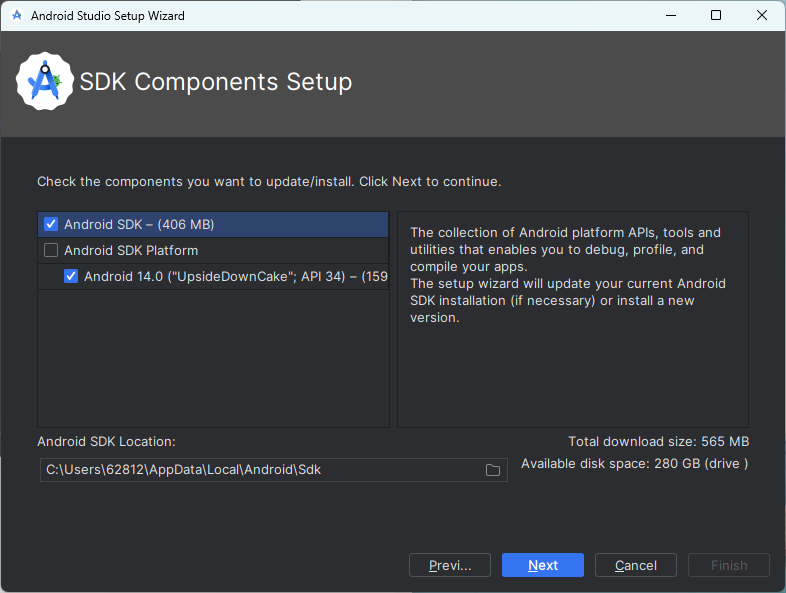Click into the Android SDK Location path field
786x593 pixels.
tap(261, 470)
